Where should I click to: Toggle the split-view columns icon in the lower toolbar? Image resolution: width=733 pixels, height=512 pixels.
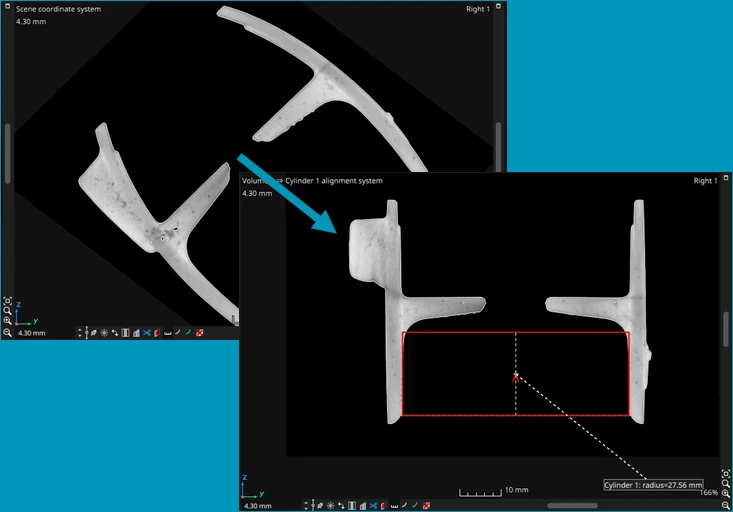350,506
